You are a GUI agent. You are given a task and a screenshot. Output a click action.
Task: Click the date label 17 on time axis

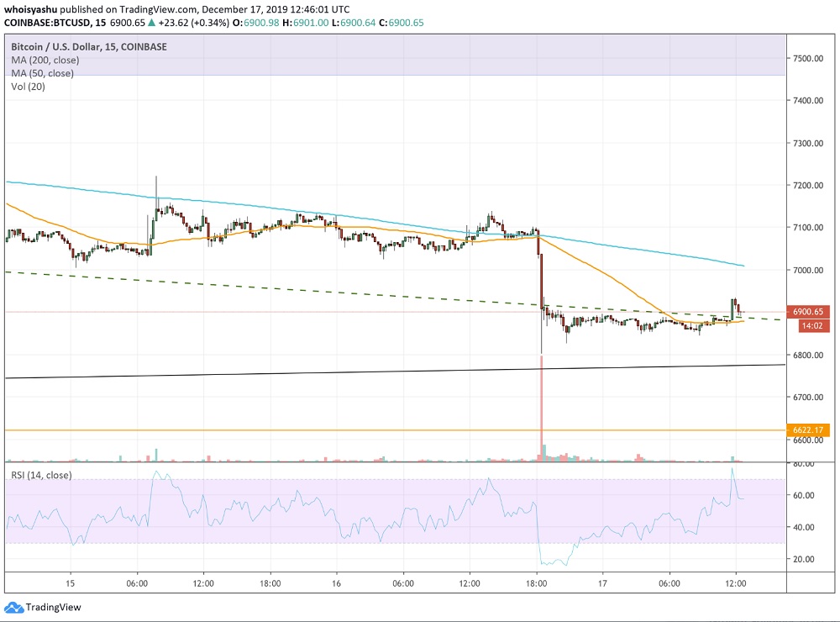pos(603,582)
